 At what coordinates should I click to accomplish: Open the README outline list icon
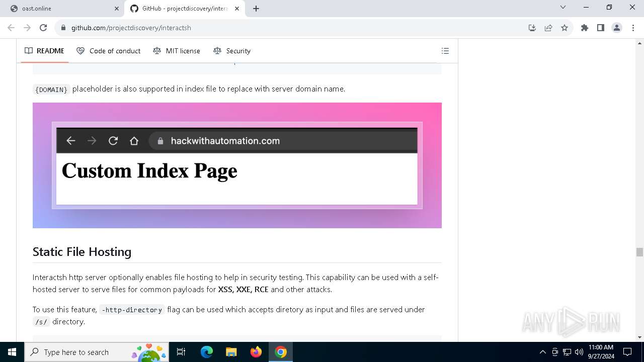[445, 51]
